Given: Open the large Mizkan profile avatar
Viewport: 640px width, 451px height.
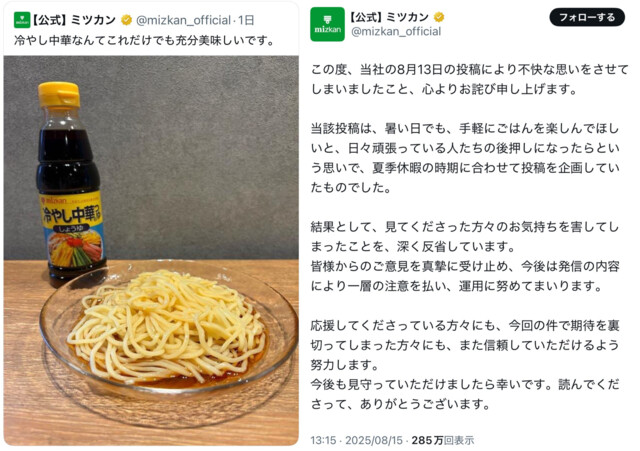Looking at the screenshot, I should (x=327, y=24).
